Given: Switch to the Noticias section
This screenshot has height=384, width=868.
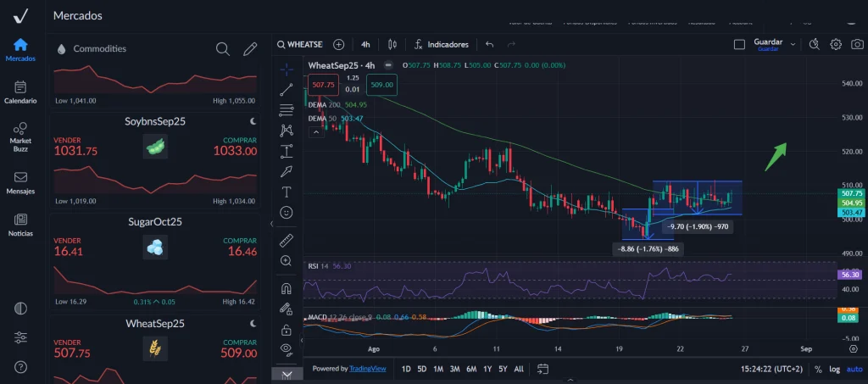Looking at the screenshot, I should coord(20,224).
